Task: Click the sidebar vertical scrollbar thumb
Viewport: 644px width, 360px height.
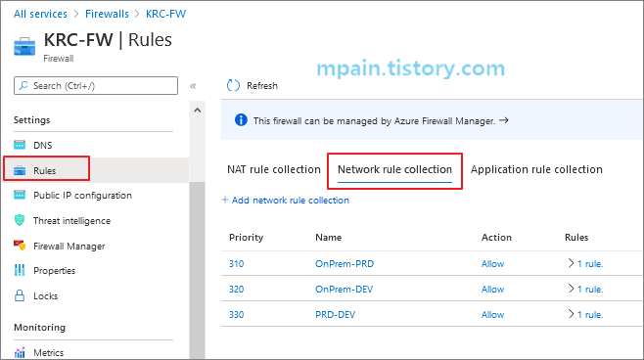Action: [197, 271]
